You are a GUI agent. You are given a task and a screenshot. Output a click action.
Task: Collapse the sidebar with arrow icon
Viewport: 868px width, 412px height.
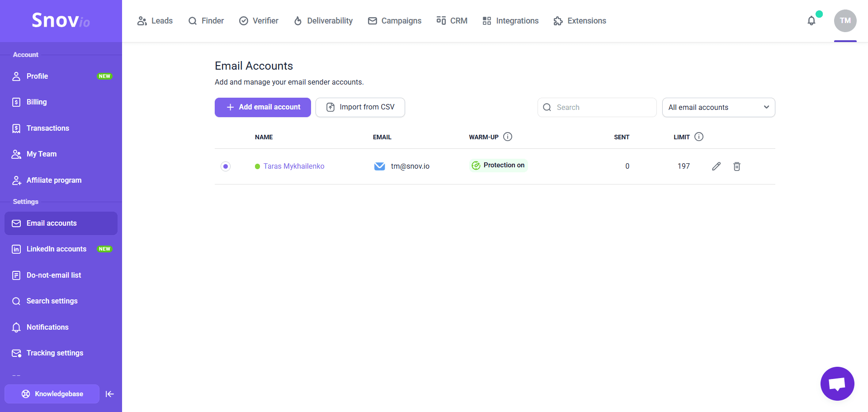109,394
